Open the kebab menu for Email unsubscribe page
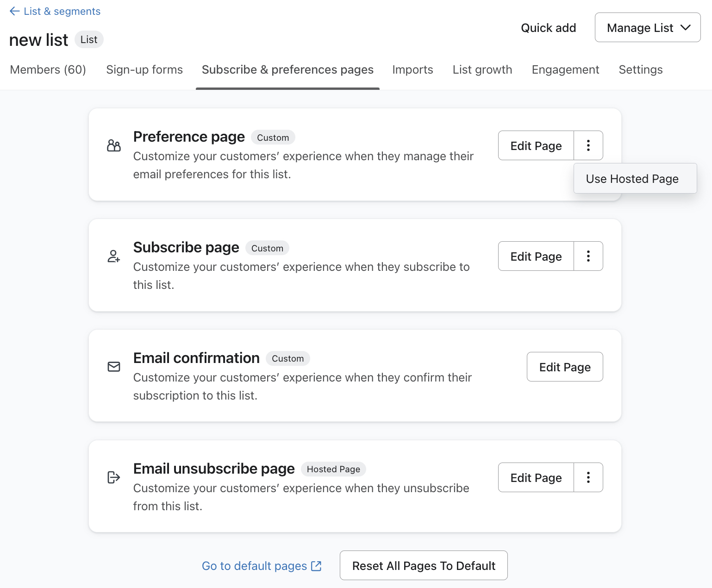The image size is (712, 588). point(588,477)
